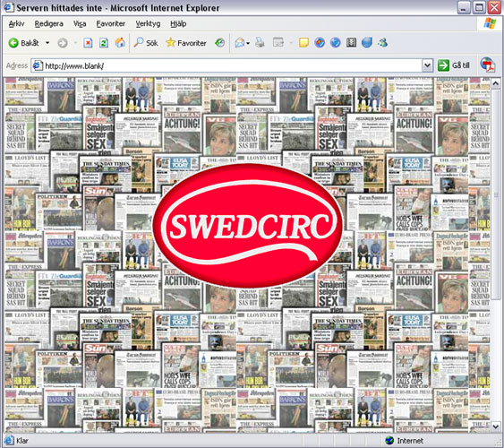Click the scroll up arrow
The image size is (504, 448).
495,83
